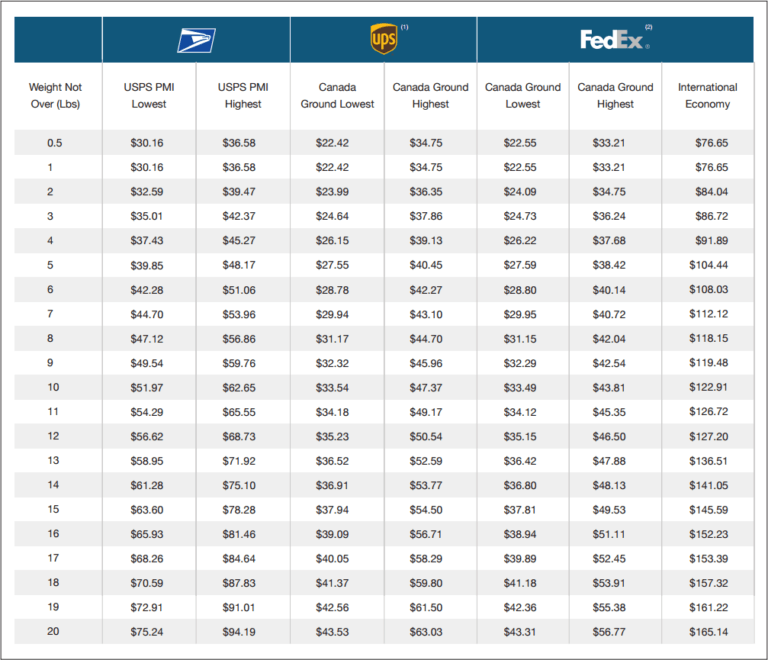Image resolution: width=768 pixels, height=660 pixels.
Task: Click the cell showing $42.27
Action: click(426, 290)
